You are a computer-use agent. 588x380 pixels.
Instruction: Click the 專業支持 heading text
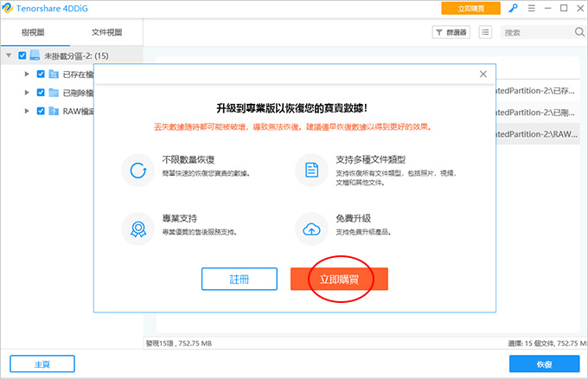coord(180,218)
